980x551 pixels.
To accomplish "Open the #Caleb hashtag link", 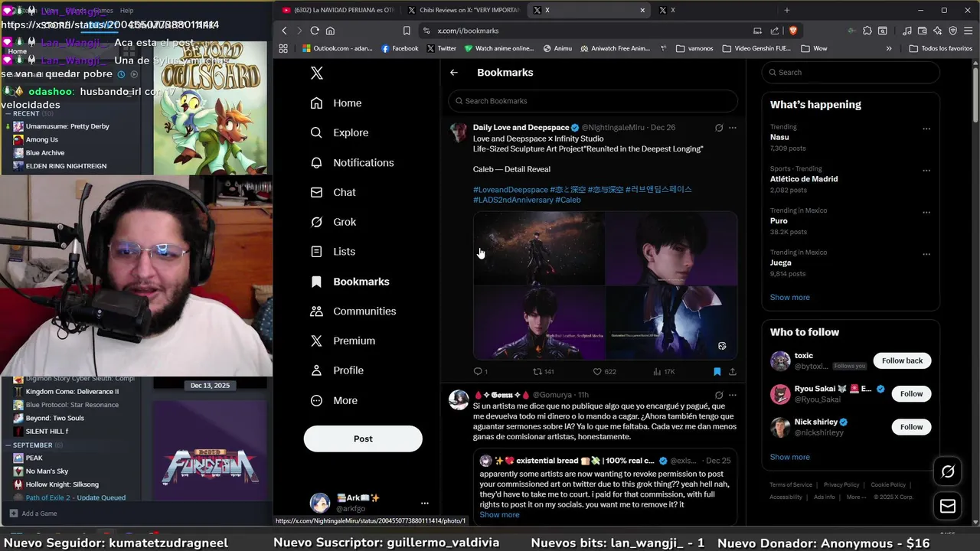I will 568,201.
